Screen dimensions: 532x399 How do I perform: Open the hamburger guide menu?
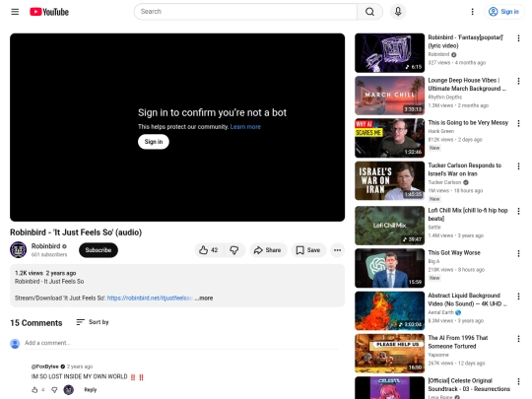(15, 12)
